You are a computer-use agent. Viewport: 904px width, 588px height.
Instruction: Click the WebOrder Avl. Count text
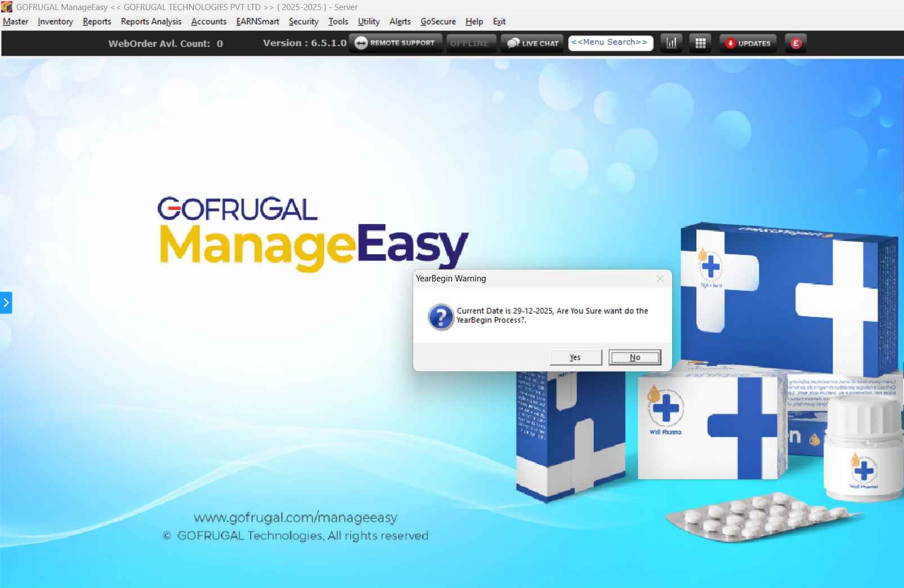[x=165, y=43]
